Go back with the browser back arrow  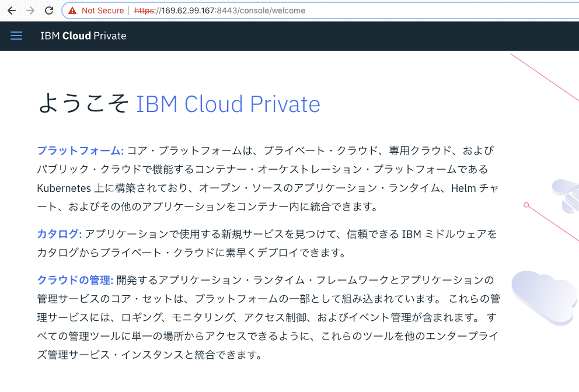(12, 10)
